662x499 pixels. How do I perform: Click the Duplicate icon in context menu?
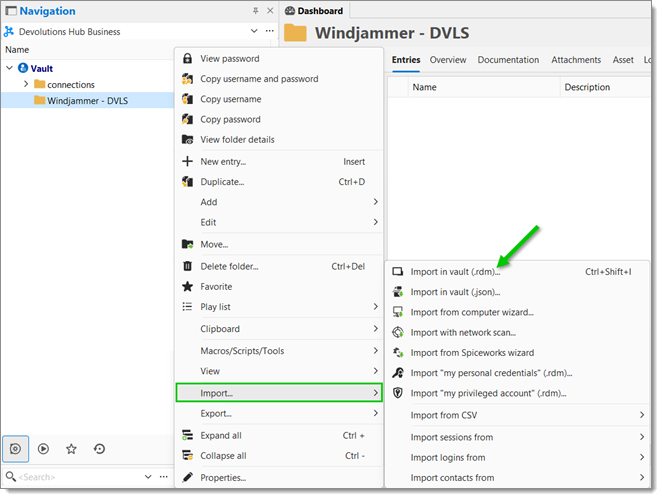tap(187, 182)
